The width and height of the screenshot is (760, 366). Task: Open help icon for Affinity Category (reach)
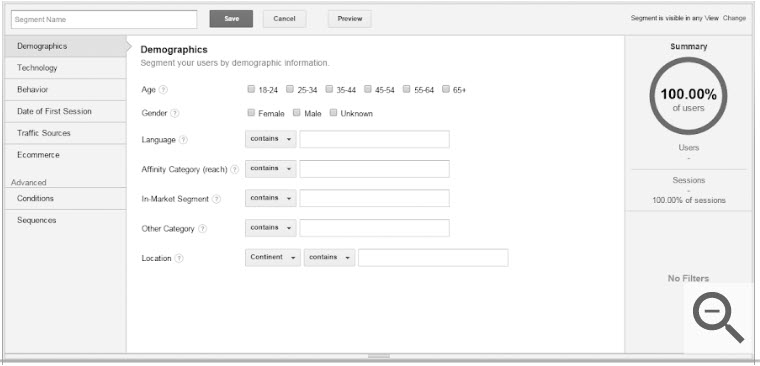235,170
